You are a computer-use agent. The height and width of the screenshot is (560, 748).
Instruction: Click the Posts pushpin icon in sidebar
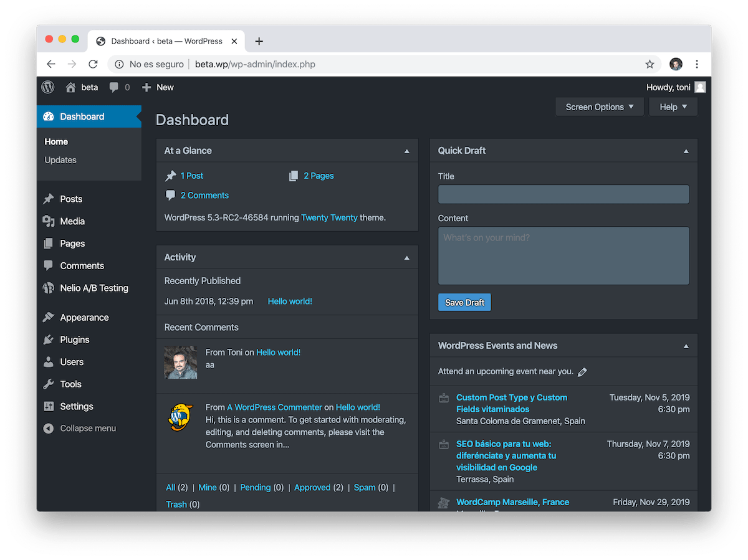tap(49, 199)
